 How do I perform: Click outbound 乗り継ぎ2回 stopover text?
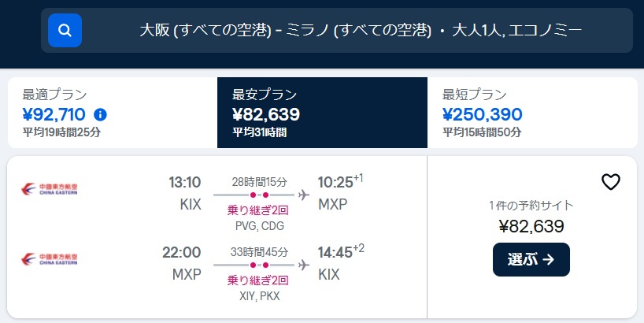coord(258,210)
